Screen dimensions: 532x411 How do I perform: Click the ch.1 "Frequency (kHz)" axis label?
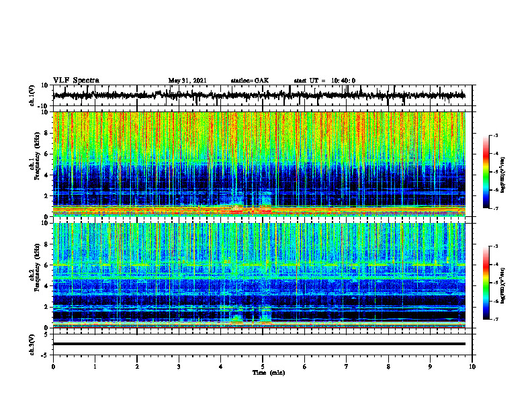coord(38,156)
